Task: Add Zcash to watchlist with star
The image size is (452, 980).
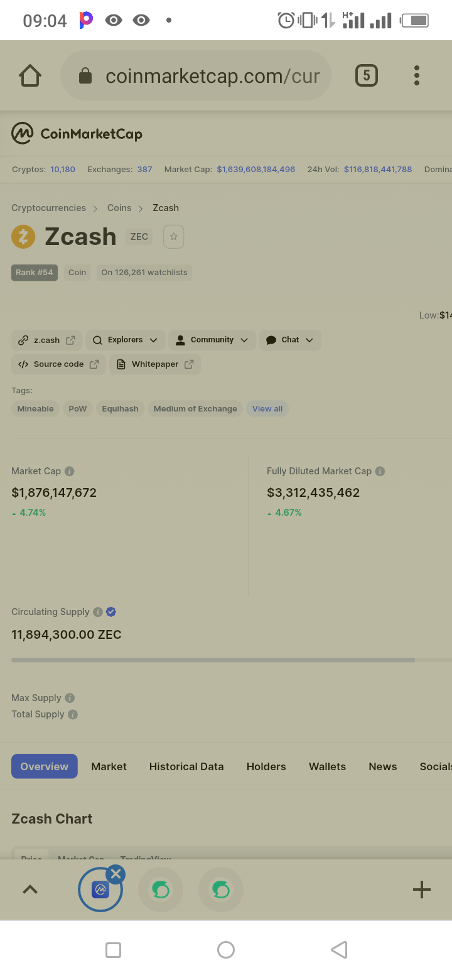Action: [173, 237]
